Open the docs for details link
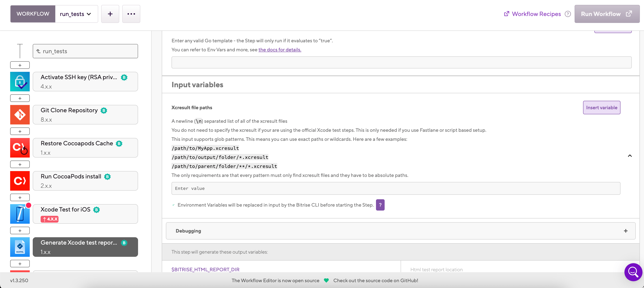Viewport: 644px width, 288px height. pos(279,49)
